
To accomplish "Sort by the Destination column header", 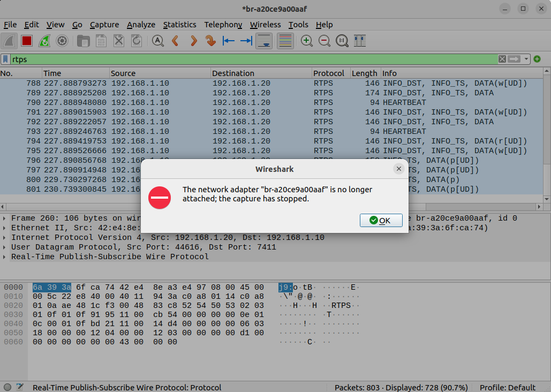I will 261,73.
